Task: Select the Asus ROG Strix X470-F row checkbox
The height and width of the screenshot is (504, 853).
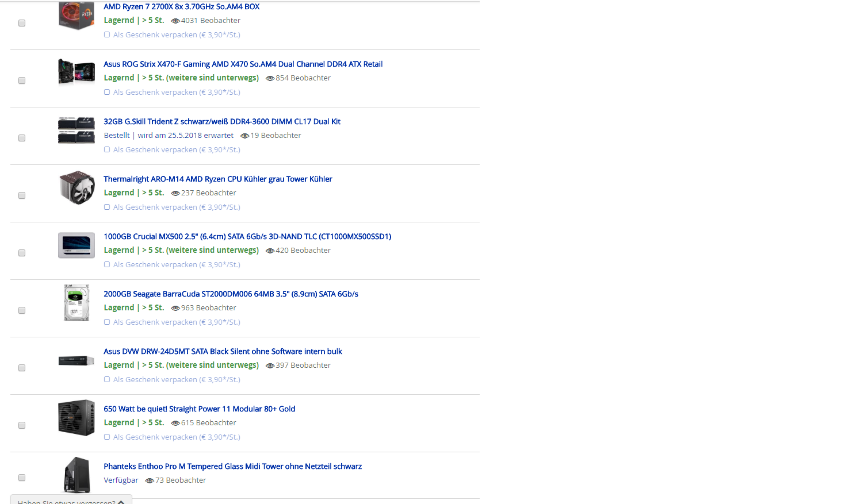Action: [22, 80]
